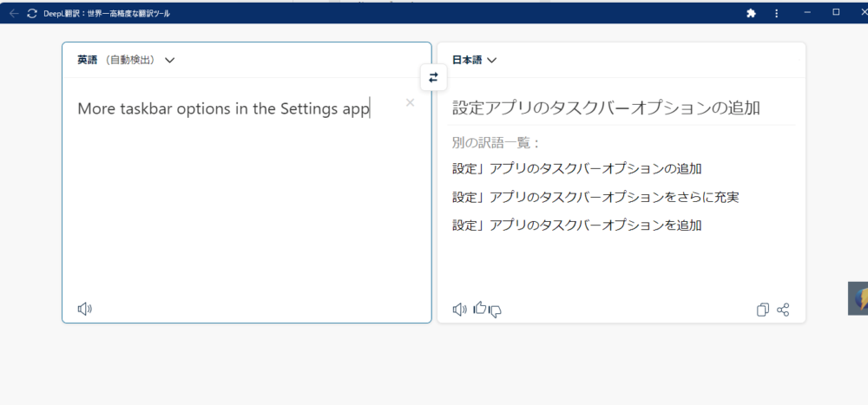The width and height of the screenshot is (868, 405).
Task: Open the three-dot app menu
Action: click(777, 13)
